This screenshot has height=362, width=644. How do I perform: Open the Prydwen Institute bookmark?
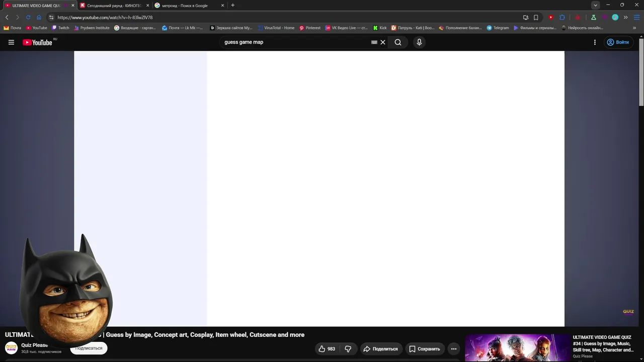[x=92, y=28]
